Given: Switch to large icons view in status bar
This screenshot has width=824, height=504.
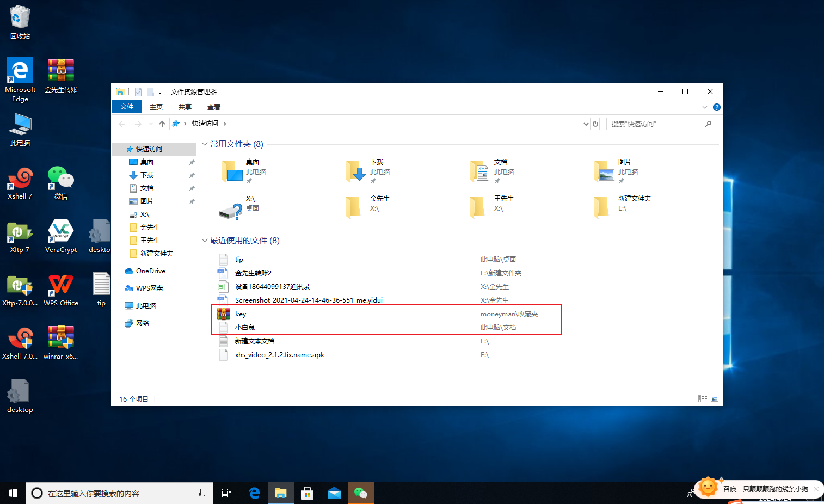Looking at the screenshot, I should [715, 399].
